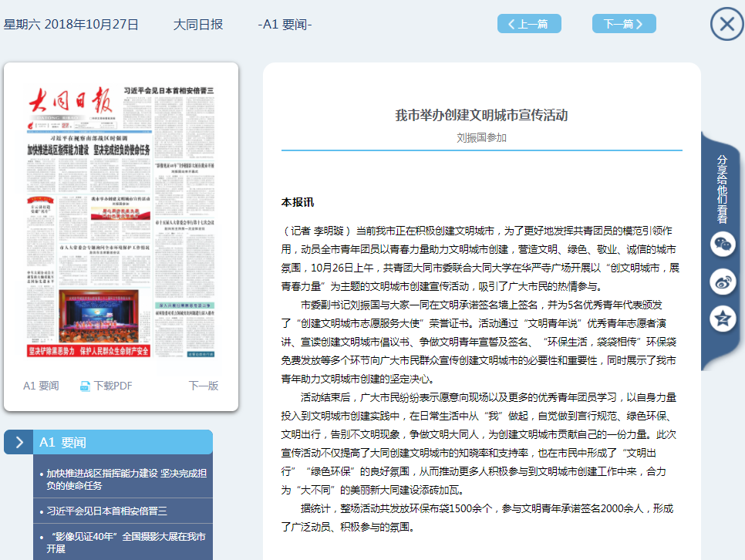Click the stage photo in the newspaper thumbnail
Screen dimensions: 745x560
(99, 316)
